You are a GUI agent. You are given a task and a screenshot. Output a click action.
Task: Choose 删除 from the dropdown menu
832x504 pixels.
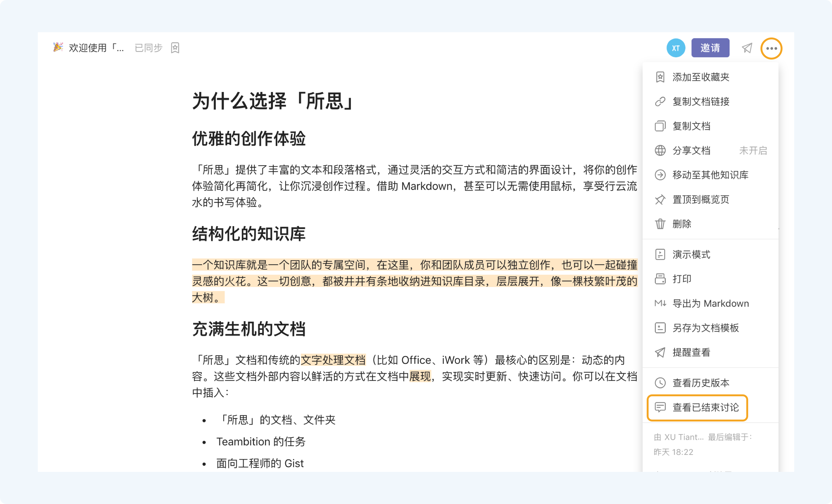[710, 224]
